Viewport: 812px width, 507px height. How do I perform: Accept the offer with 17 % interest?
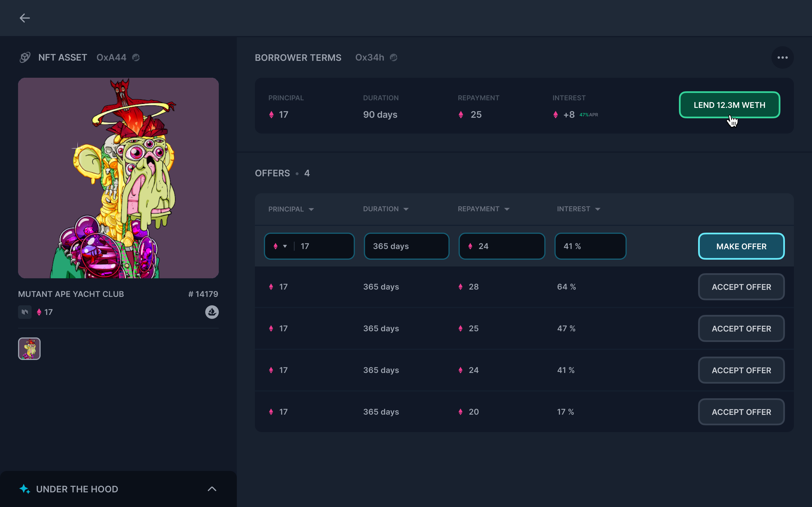pos(741,412)
